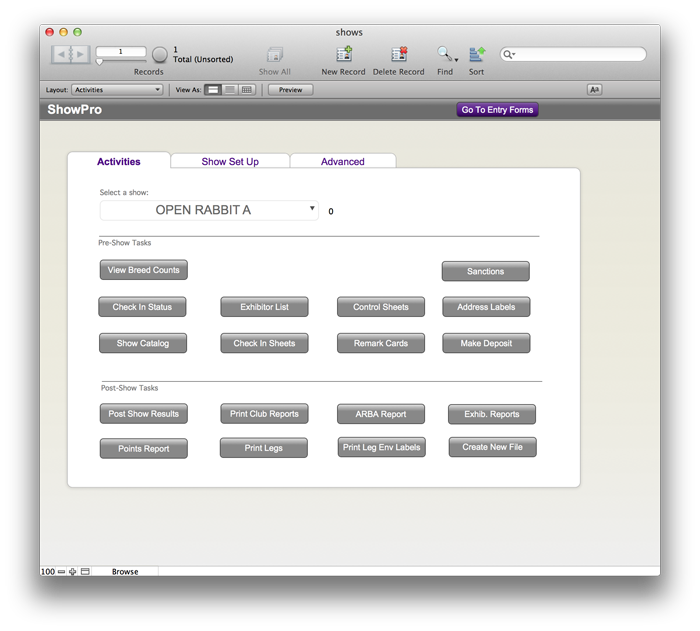Print Address Labels

tap(486, 307)
